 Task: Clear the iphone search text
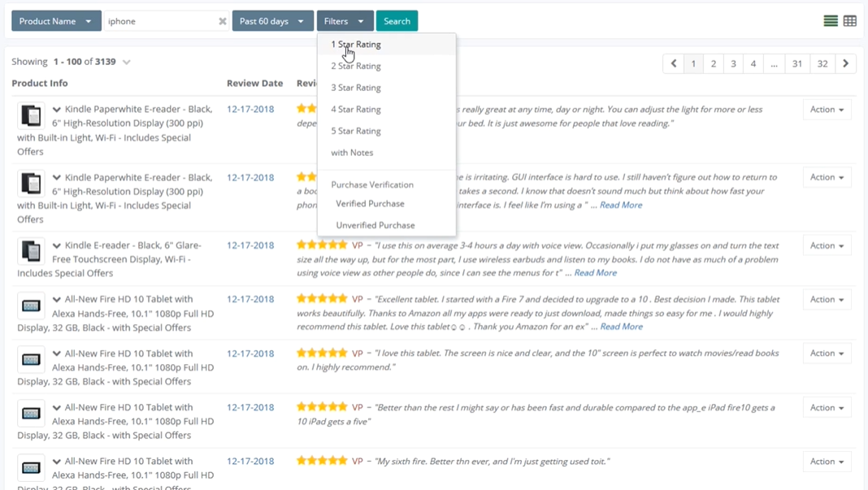point(223,21)
